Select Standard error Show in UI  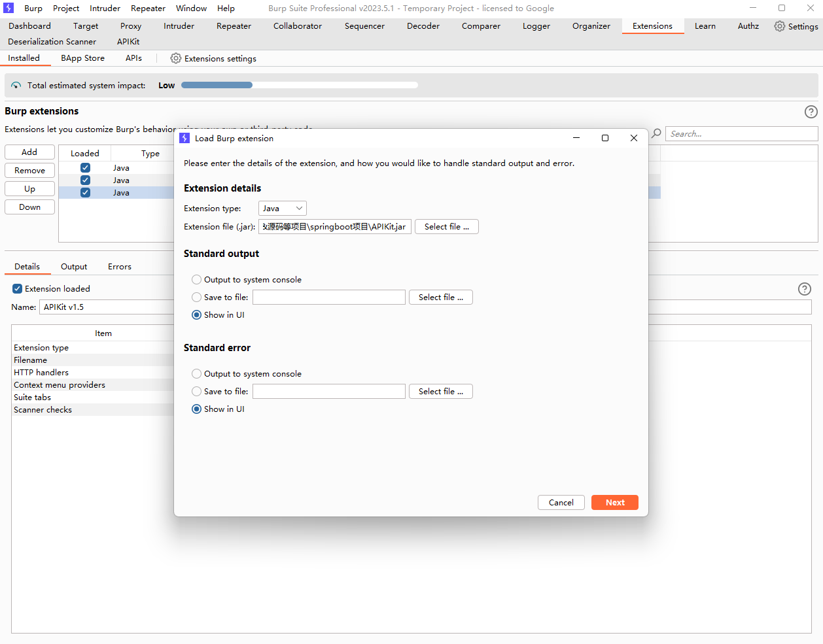point(196,409)
